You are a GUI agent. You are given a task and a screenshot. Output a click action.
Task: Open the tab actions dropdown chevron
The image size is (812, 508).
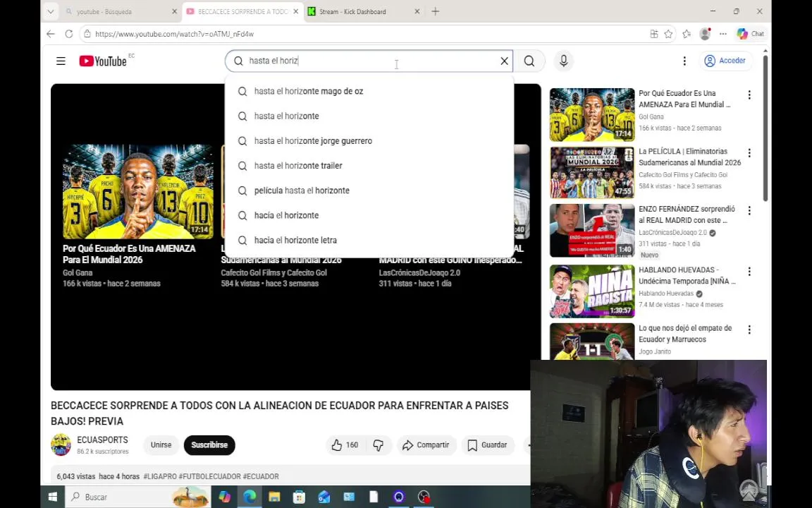[x=50, y=11]
